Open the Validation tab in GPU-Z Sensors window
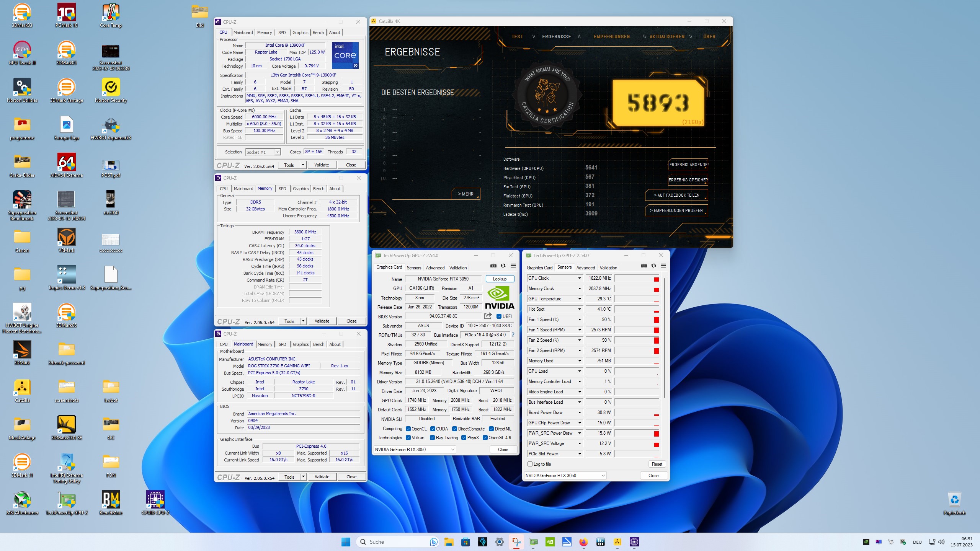The width and height of the screenshot is (980, 551). coord(608,268)
